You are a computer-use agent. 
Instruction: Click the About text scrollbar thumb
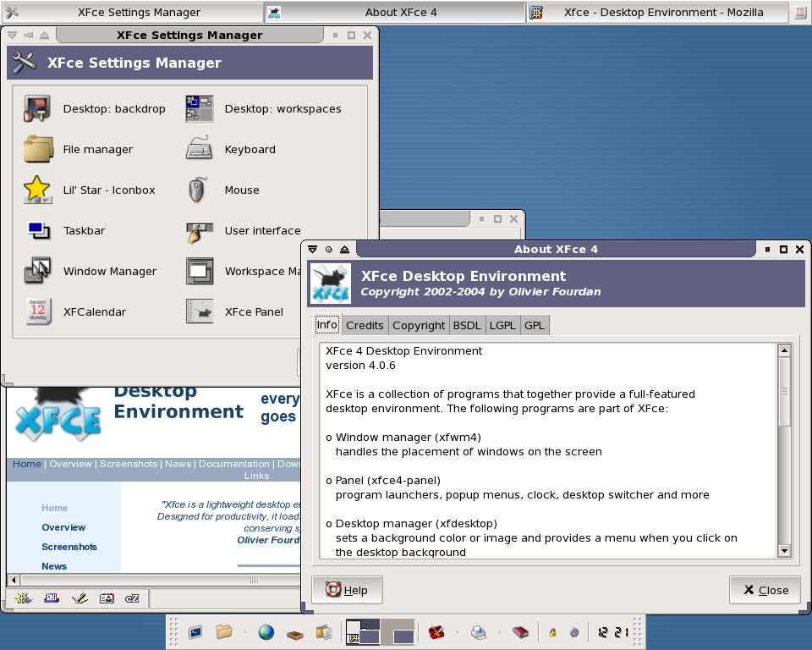pos(784,391)
